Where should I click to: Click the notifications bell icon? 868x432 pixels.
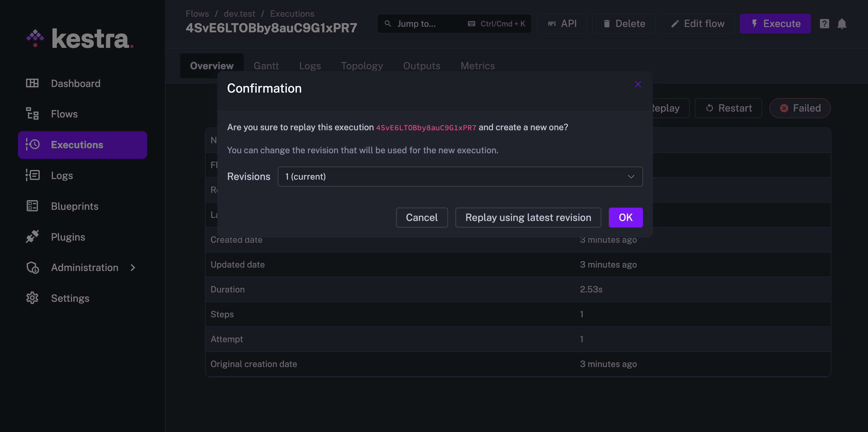click(841, 24)
